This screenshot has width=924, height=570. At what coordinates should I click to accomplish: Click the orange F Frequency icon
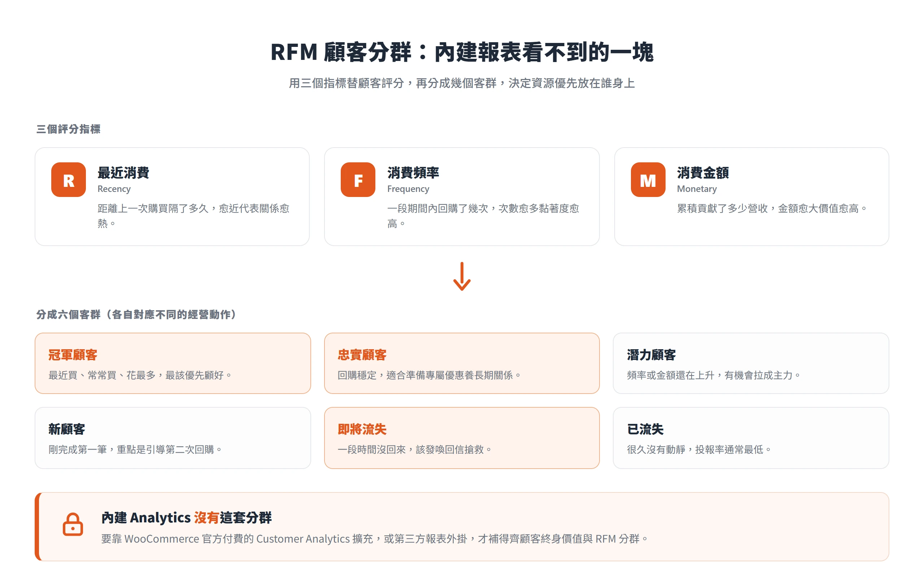point(358,179)
